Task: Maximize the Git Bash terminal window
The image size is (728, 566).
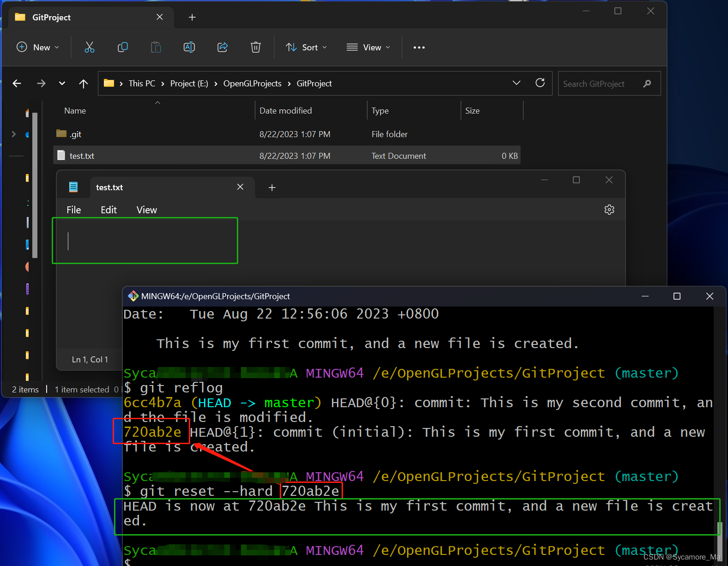Action: pyautogui.click(x=677, y=296)
